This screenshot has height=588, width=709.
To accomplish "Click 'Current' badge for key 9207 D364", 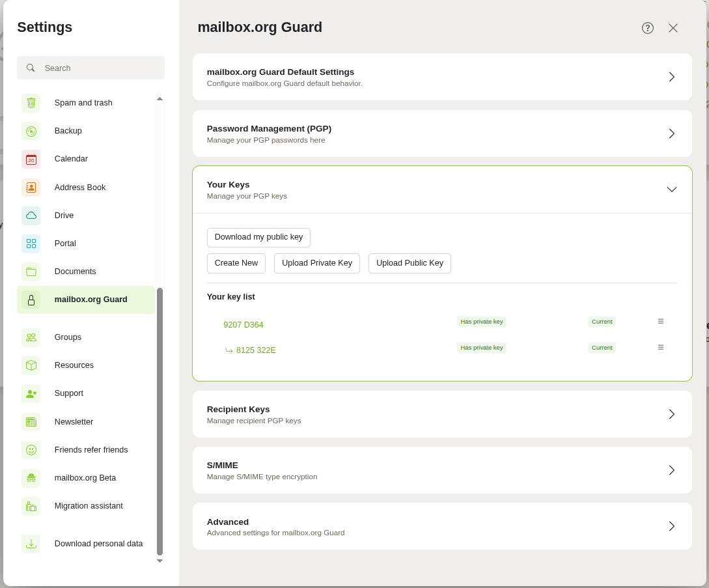I will coord(602,322).
